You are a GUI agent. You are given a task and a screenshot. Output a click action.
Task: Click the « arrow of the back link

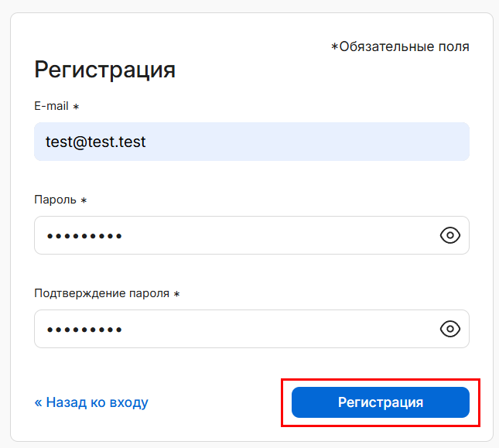point(39,402)
